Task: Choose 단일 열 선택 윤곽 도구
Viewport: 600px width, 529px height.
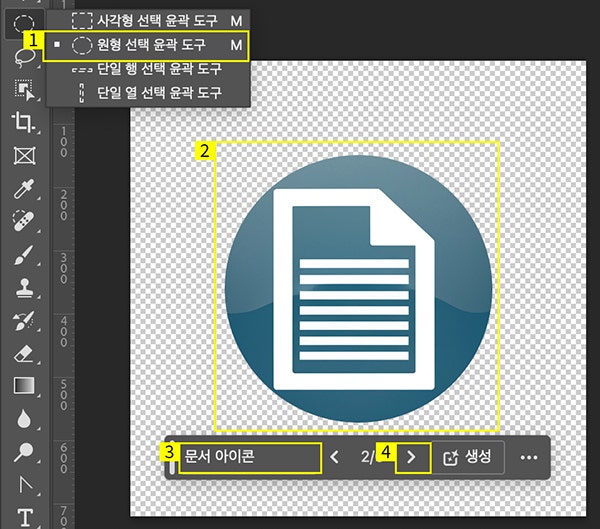Action: click(x=148, y=93)
